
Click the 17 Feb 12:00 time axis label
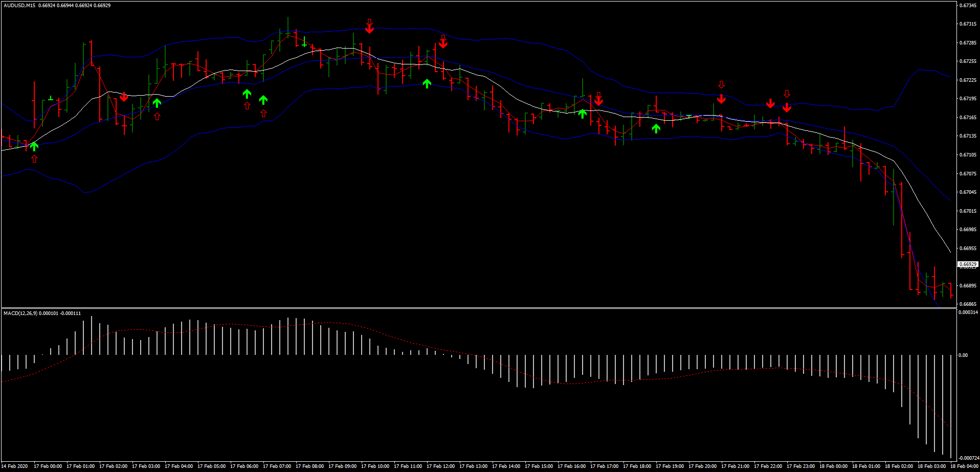[x=440, y=466]
